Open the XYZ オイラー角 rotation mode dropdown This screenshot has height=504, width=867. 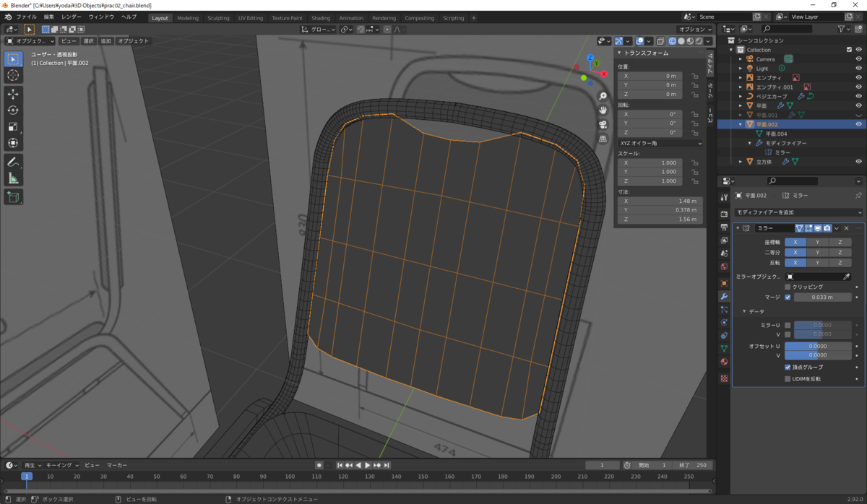(660, 143)
